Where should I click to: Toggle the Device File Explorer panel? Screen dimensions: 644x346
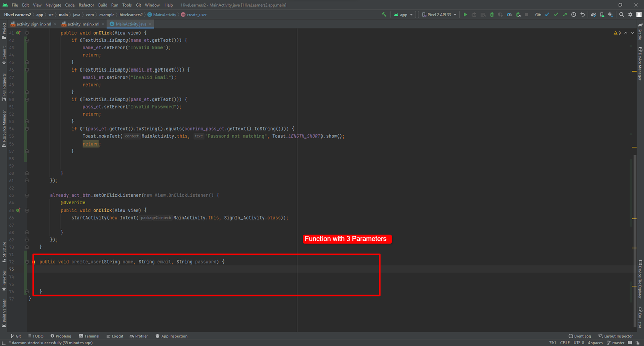point(640,280)
